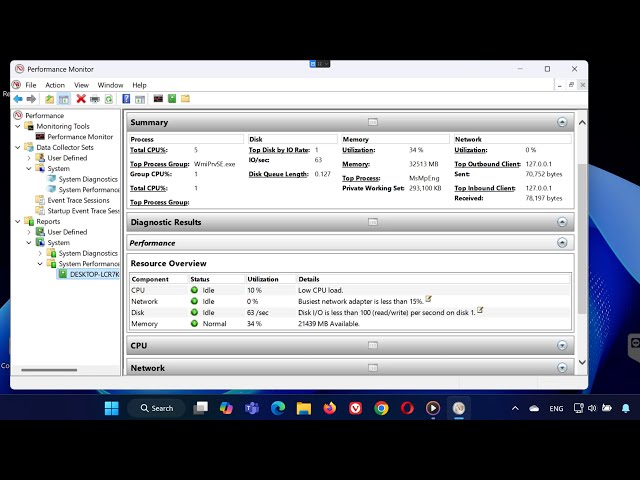Click the CPU row in Resource Overview
This screenshot has height=480, width=640.
[350, 290]
